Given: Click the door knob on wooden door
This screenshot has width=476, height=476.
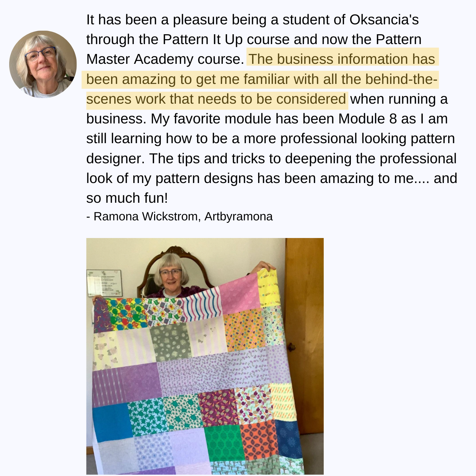Looking at the screenshot, I should pos(292,347).
